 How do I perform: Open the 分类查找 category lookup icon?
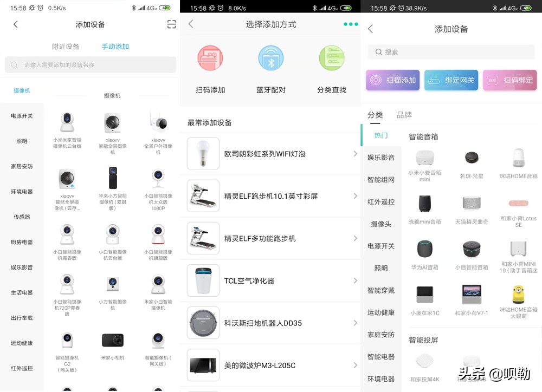[x=332, y=58]
